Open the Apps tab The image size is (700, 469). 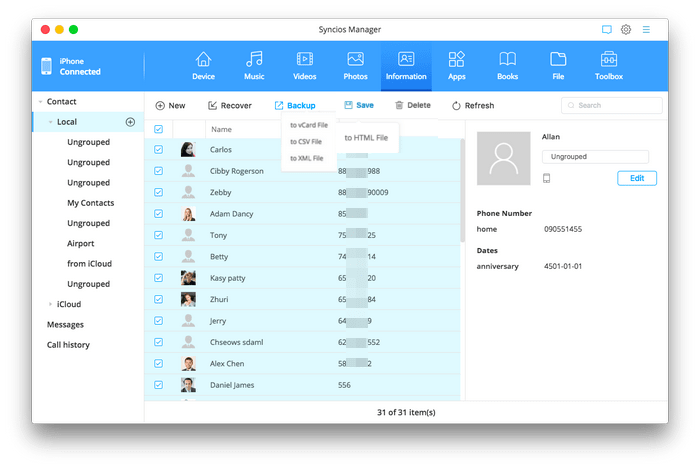pyautogui.click(x=456, y=66)
